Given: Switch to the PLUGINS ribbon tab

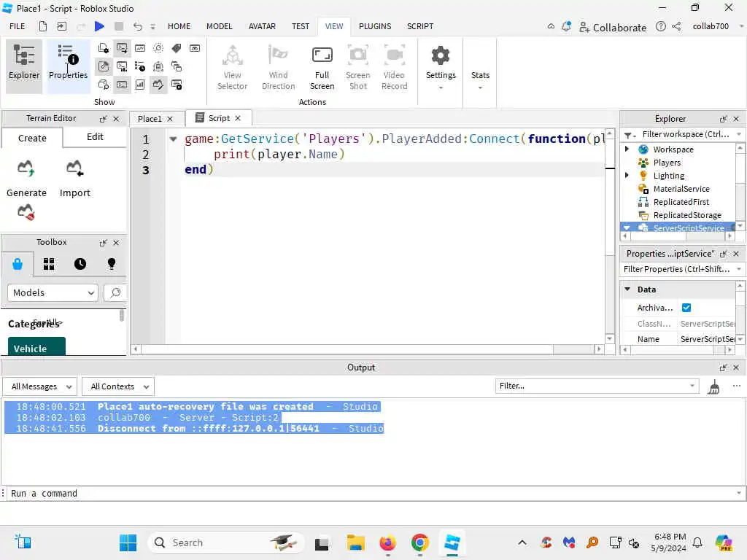Looking at the screenshot, I should pyautogui.click(x=375, y=26).
